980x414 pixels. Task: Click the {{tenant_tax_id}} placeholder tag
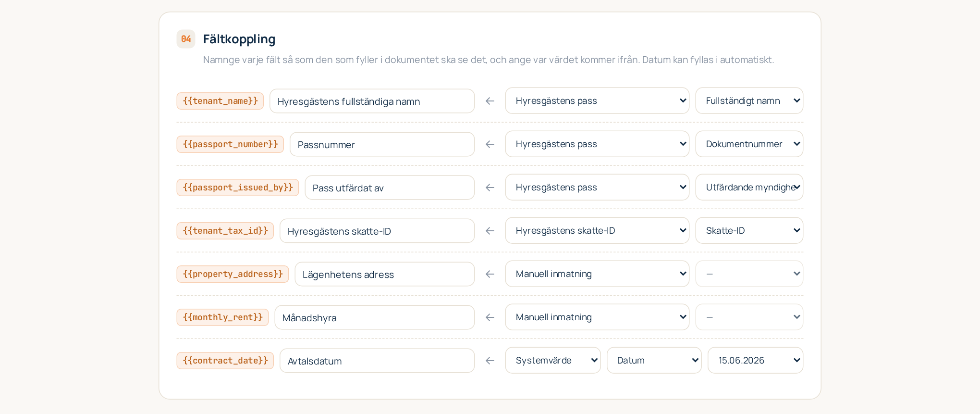coord(225,231)
